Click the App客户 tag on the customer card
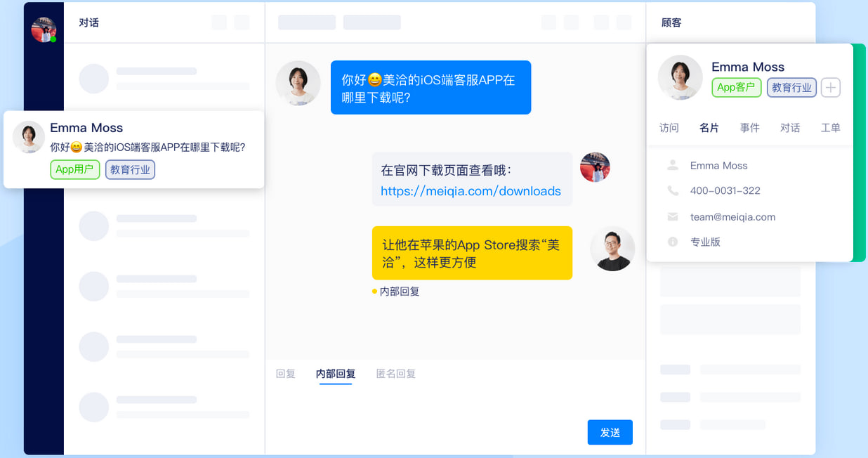Viewport: 868px width, 458px height. tap(736, 87)
